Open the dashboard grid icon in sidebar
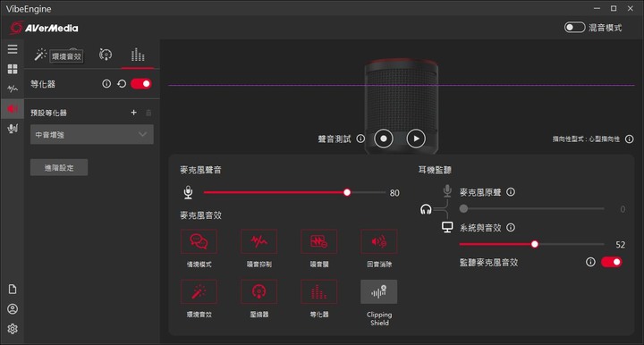The height and width of the screenshot is (345, 644). click(x=13, y=69)
